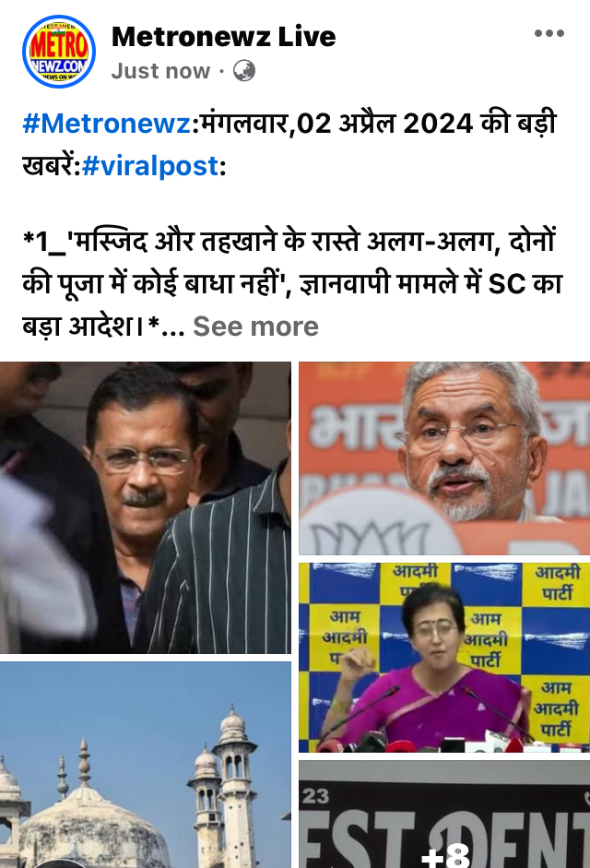Click the #Metronewz hashtag
The width and height of the screenshot is (590, 868).
tap(106, 123)
